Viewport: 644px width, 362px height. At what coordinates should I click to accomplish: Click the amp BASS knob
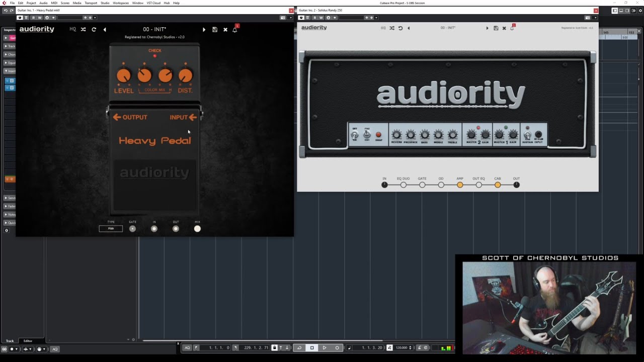pyautogui.click(x=425, y=135)
